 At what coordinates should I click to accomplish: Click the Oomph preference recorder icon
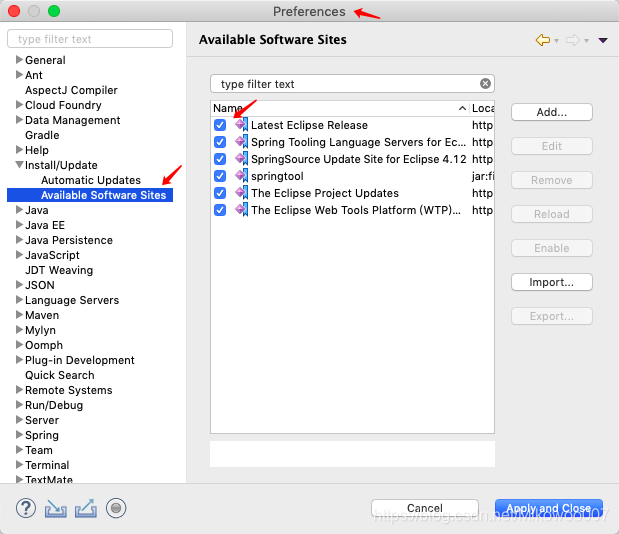coord(116,508)
